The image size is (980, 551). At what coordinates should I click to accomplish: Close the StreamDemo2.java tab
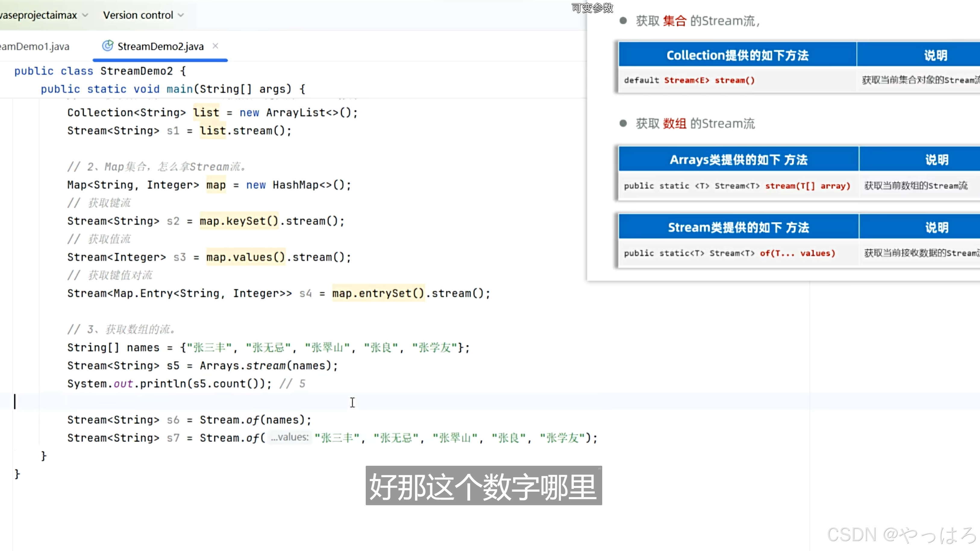click(215, 46)
